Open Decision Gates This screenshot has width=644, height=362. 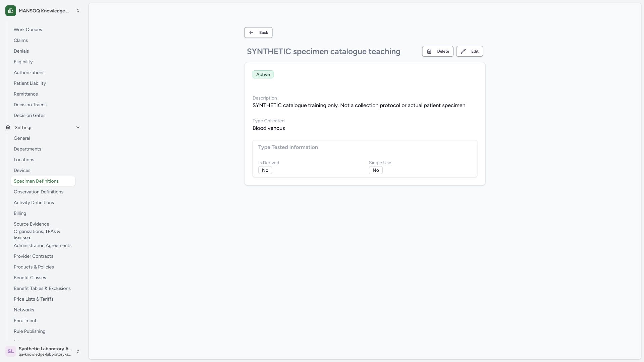43,115
